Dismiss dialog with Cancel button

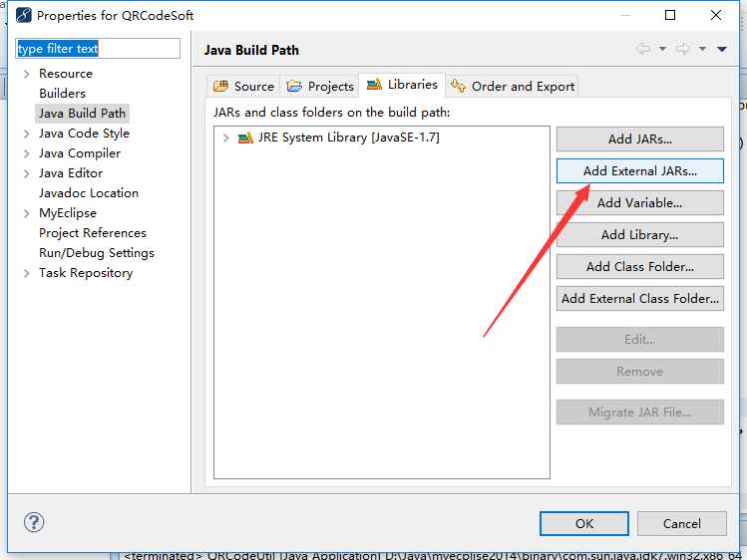[x=682, y=523]
